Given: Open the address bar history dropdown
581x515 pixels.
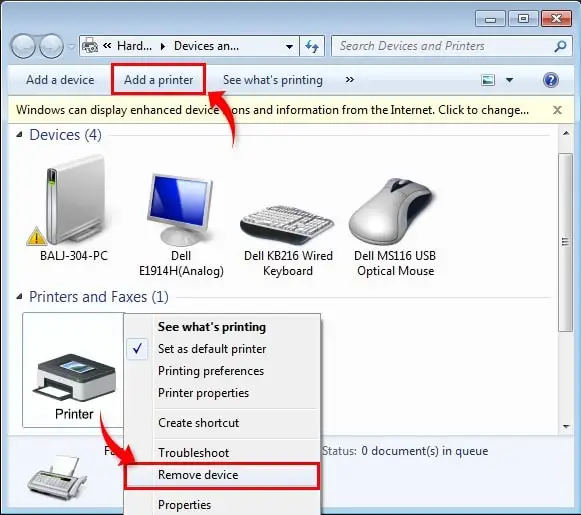Looking at the screenshot, I should tap(289, 47).
